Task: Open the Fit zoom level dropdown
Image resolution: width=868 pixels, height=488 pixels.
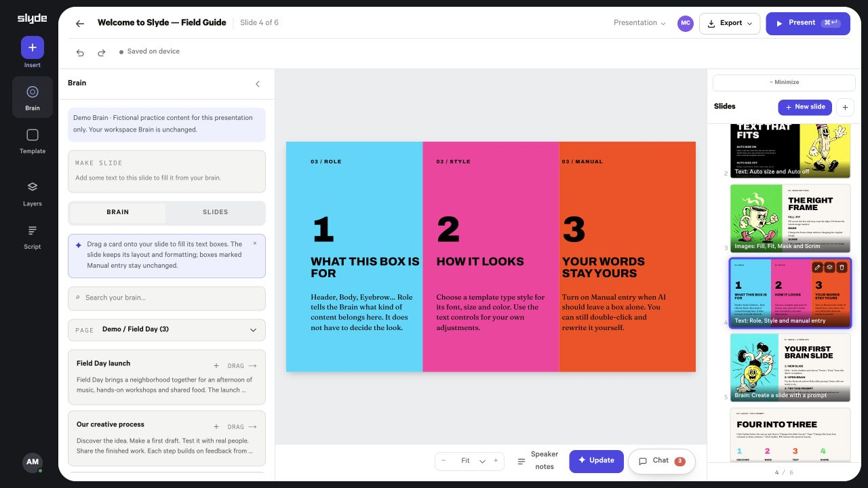Action: [x=473, y=461]
